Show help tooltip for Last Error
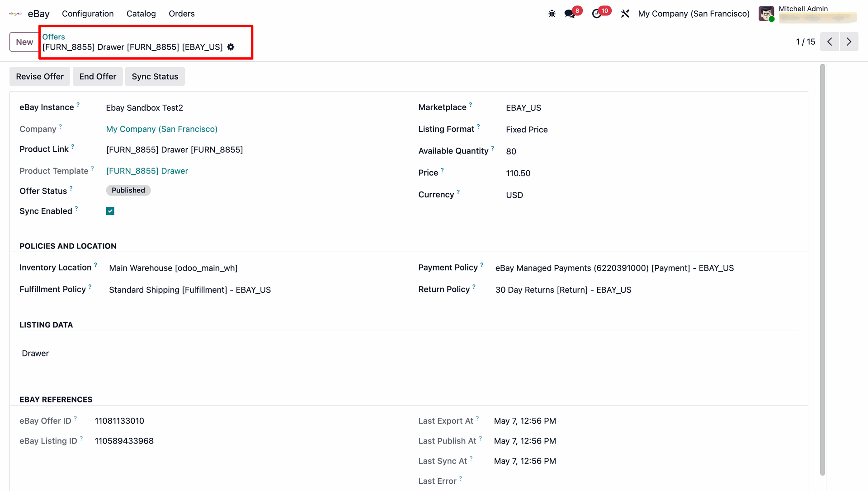This screenshot has height=491, width=868. point(460,478)
